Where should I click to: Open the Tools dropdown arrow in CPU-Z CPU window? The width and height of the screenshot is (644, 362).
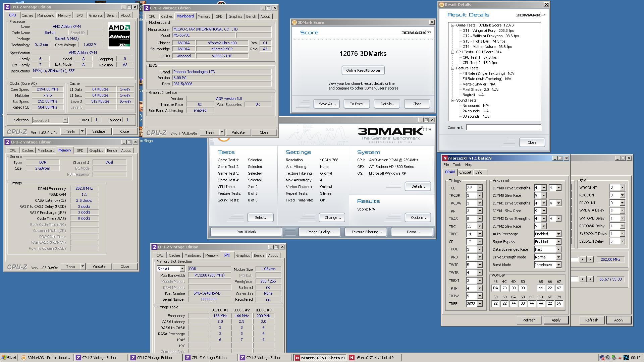(82, 131)
